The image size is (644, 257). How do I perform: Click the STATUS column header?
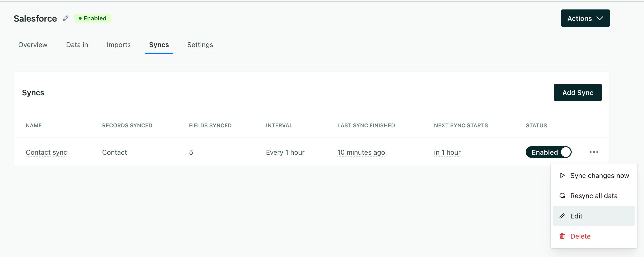(536, 125)
